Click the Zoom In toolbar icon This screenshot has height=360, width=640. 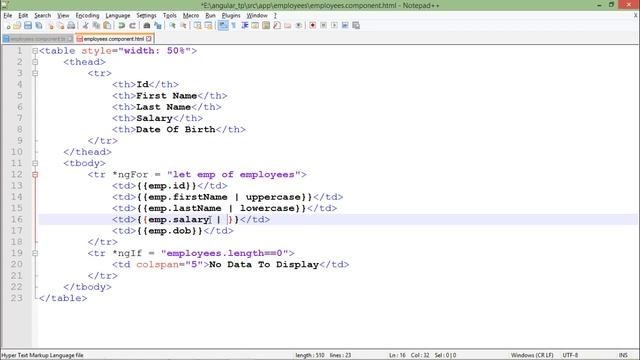(x=172, y=26)
